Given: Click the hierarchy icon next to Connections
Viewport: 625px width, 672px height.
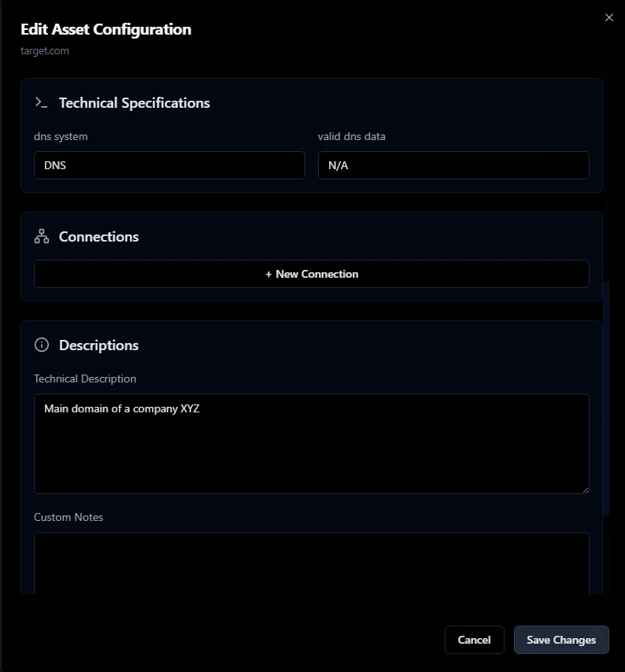Looking at the screenshot, I should [40, 235].
